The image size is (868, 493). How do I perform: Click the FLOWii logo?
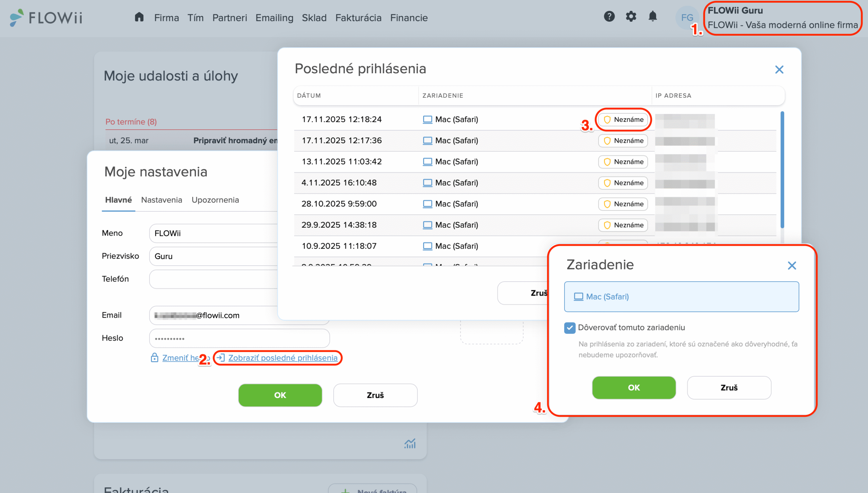(46, 18)
